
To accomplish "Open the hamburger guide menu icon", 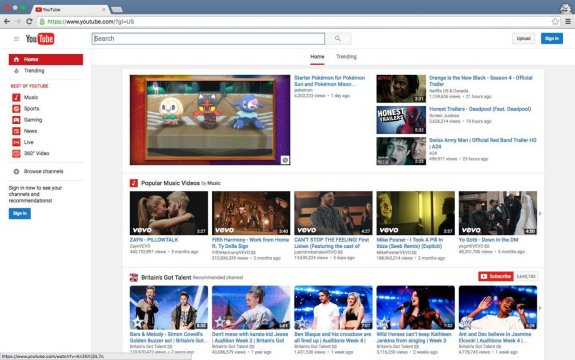I will point(16,39).
